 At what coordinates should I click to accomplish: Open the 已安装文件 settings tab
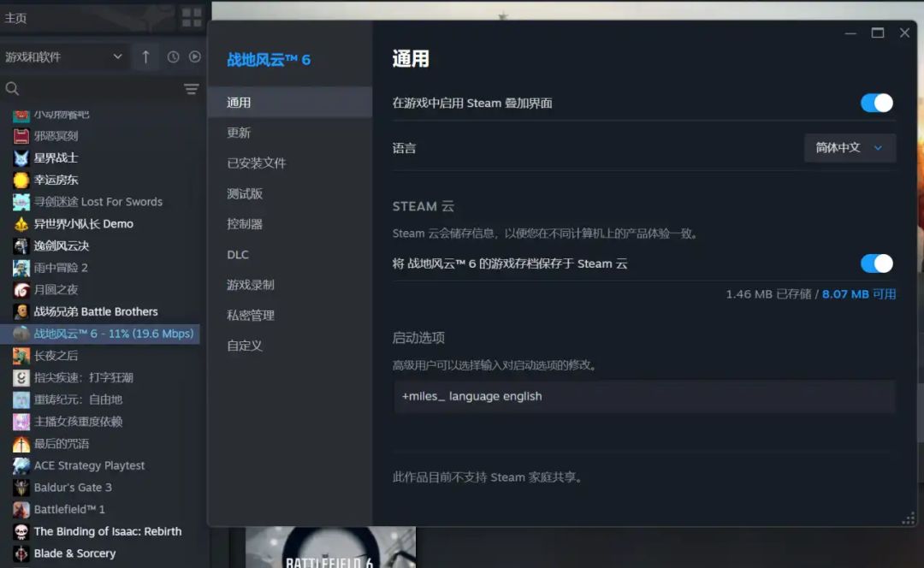click(x=290, y=163)
